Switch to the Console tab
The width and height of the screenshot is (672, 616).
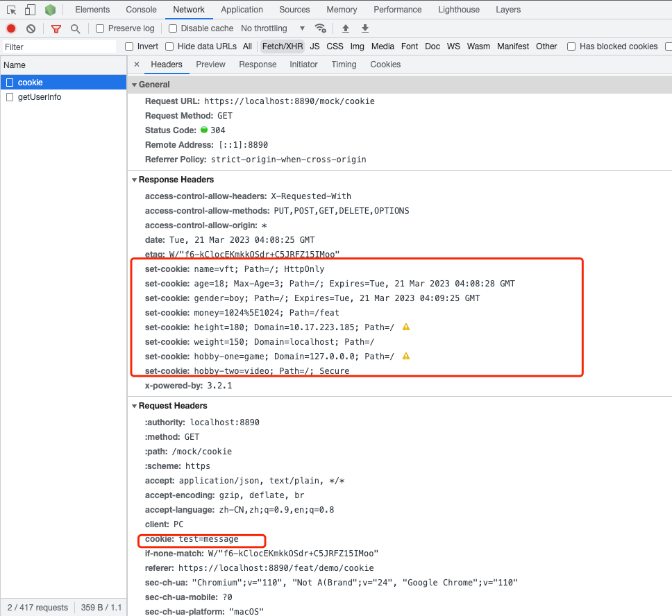[141, 10]
